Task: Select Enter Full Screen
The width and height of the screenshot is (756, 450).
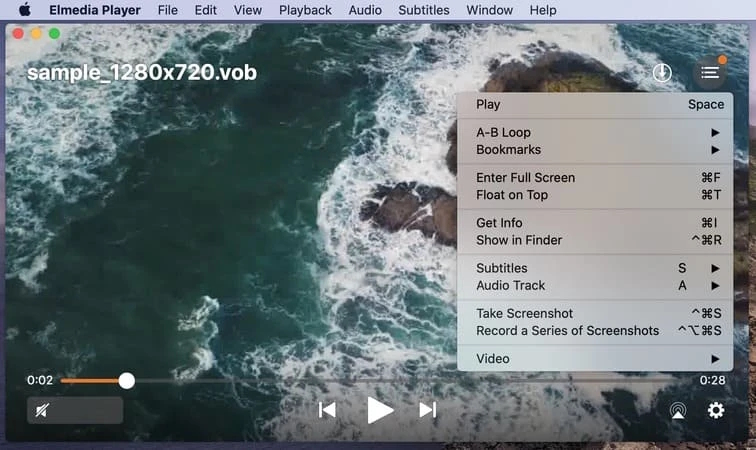Action: coord(595,178)
